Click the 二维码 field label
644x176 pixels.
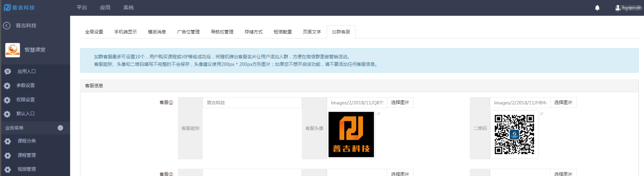480,128
